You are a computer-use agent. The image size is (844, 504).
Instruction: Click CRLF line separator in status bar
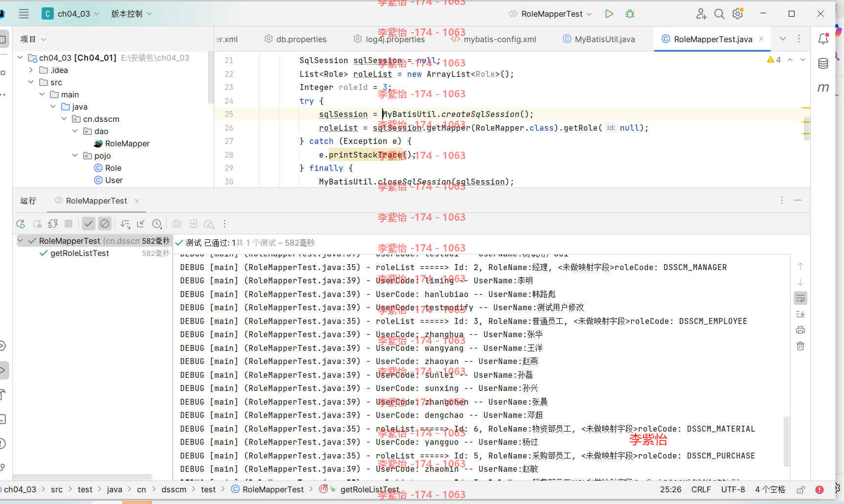coord(701,489)
